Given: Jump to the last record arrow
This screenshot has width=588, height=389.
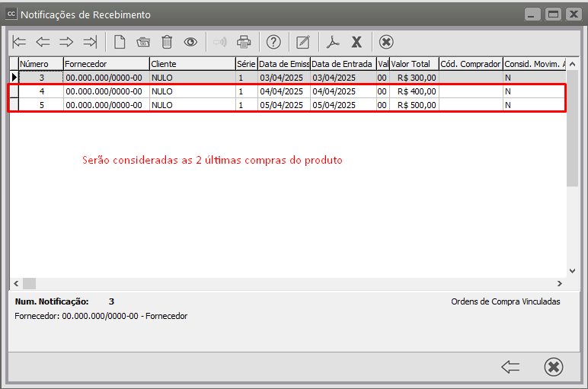Looking at the screenshot, I should point(90,42).
